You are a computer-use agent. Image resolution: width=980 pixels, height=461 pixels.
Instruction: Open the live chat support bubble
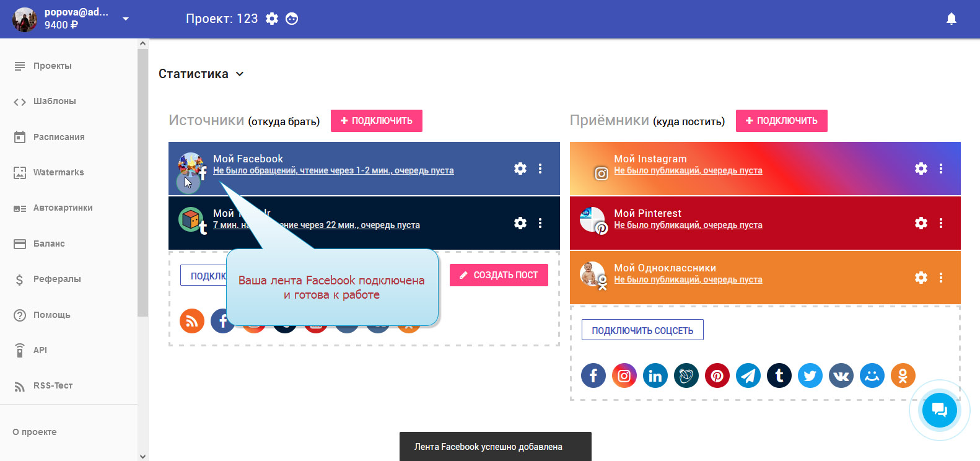tap(939, 410)
